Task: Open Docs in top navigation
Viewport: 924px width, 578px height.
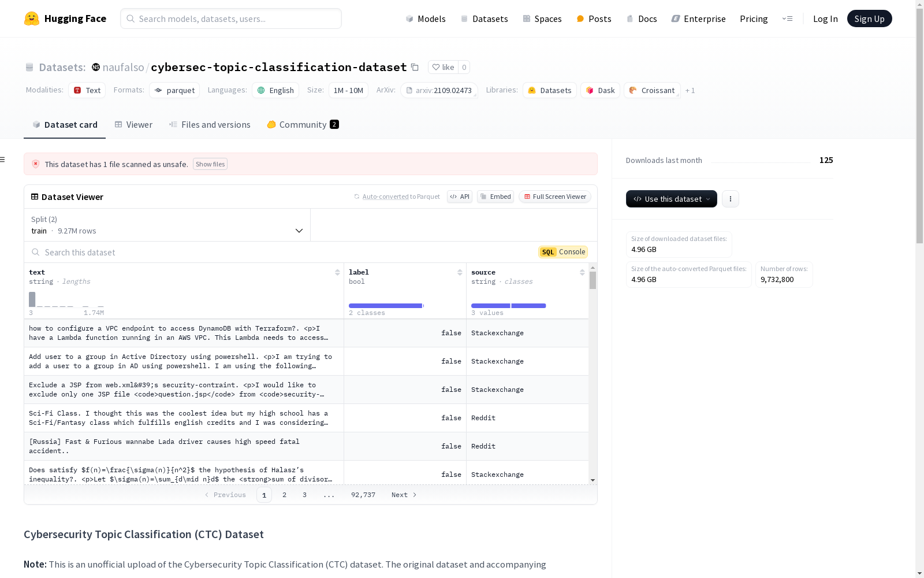Action: click(642, 18)
